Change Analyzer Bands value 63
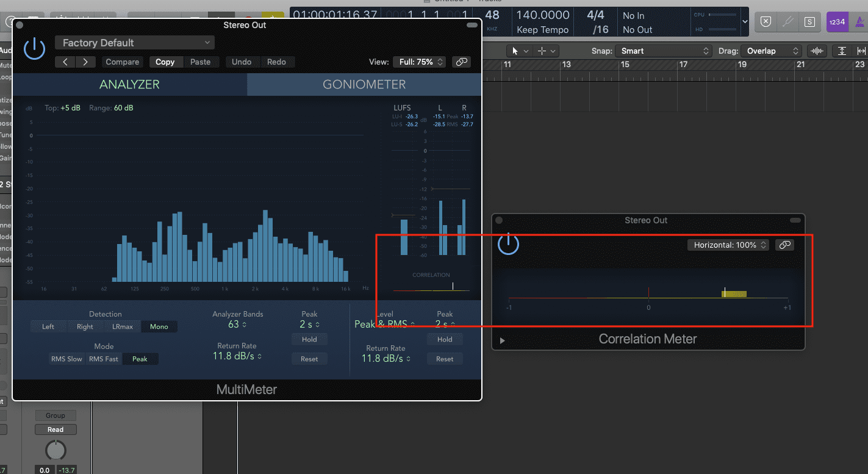Screen dimensions: 868x474 [237, 325]
